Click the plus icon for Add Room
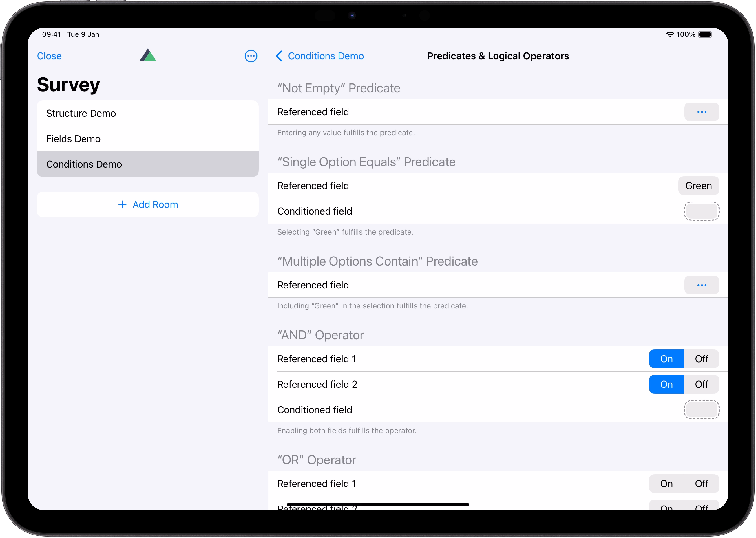This screenshot has height=538, width=756. tap(122, 204)
